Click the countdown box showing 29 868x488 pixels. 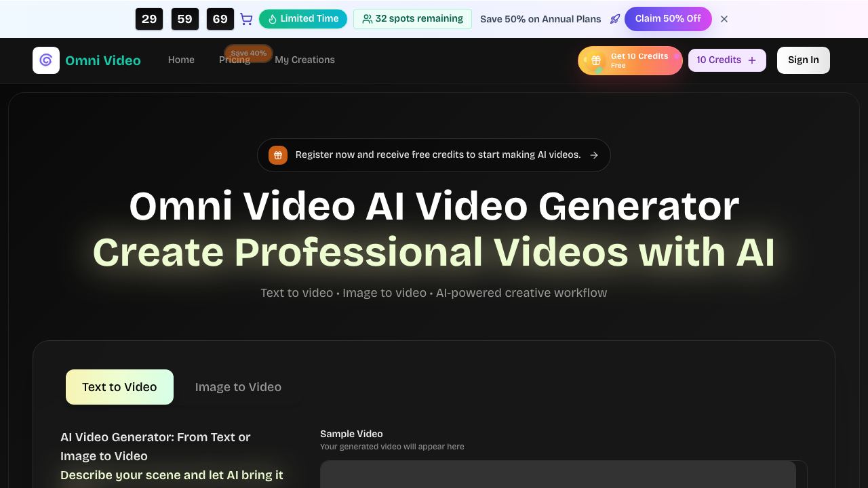pyautogui.click(x=149, y=19)
